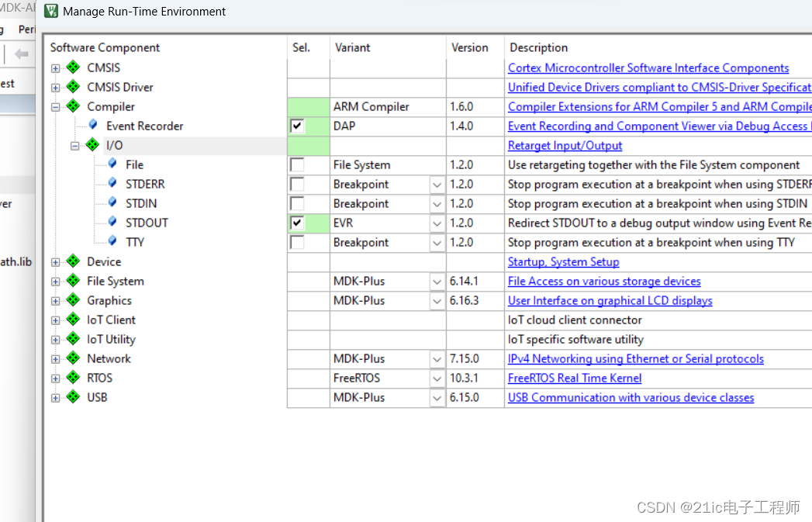Expand the IoT Client tree node
Screen dimensions: 812x522
[x=55, y=320]
